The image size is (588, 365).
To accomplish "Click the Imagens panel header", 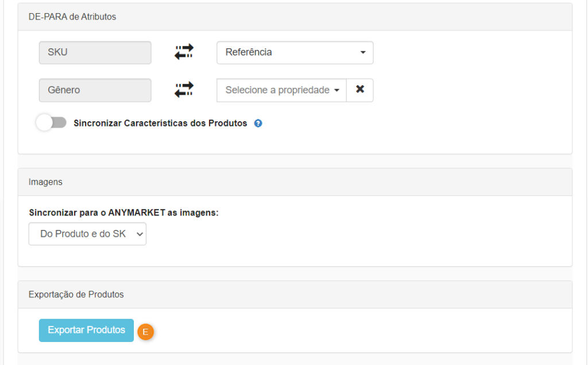I will pyautogui.click(x=295, y=182).
